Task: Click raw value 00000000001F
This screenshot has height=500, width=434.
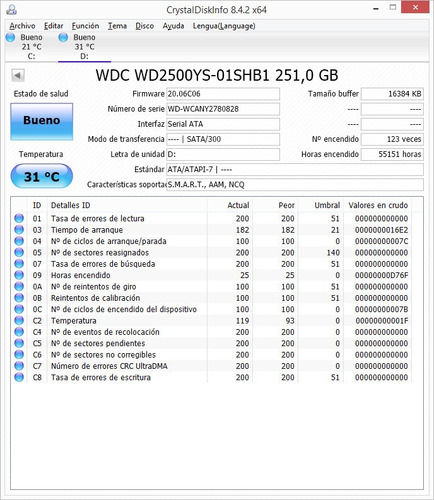Action: point(382,321)
